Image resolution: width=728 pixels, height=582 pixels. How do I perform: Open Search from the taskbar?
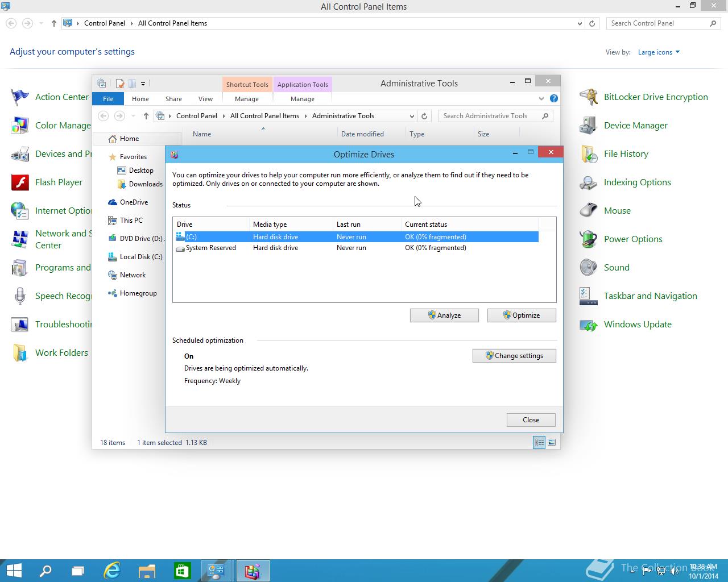(45, 571)
